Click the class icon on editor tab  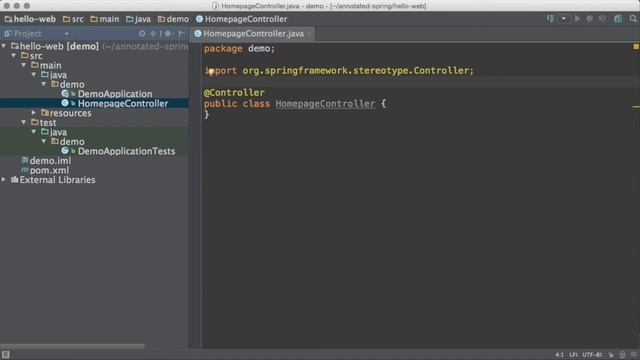(198, 34)
